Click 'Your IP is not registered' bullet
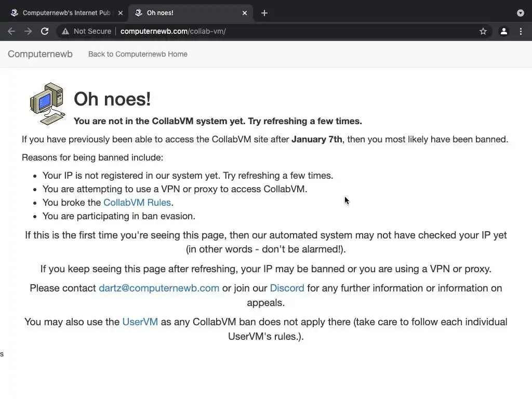The width and height of the screenshot is (532, 399). [188, 176]
